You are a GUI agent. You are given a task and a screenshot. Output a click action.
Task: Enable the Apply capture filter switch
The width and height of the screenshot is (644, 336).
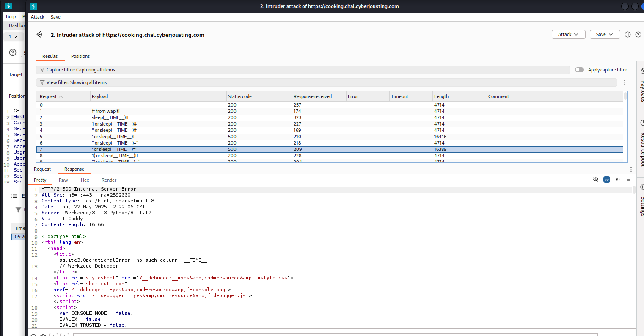579,70
